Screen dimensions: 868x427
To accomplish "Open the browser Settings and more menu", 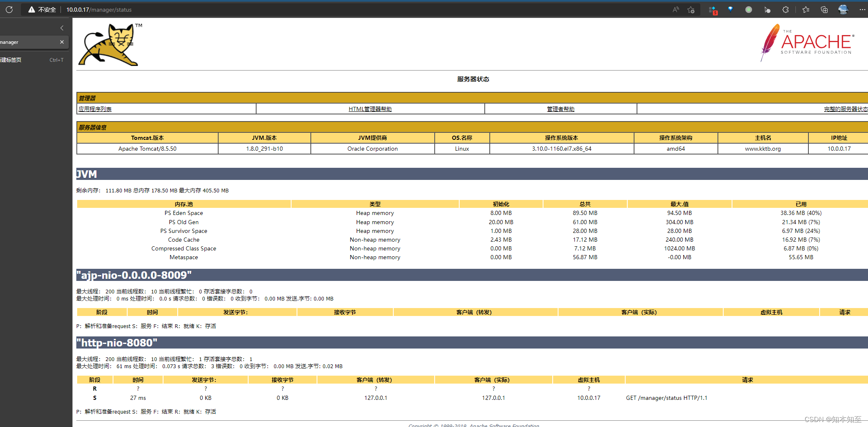I will [862, 10].
